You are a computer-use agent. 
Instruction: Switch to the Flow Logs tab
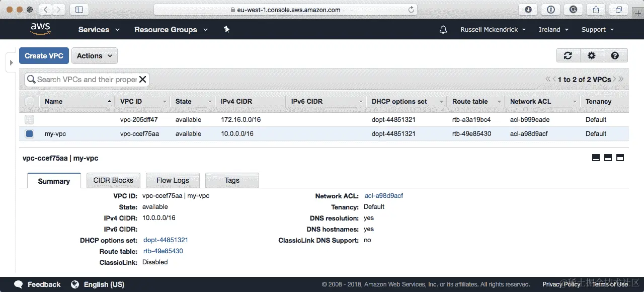(x=173, y=180)
